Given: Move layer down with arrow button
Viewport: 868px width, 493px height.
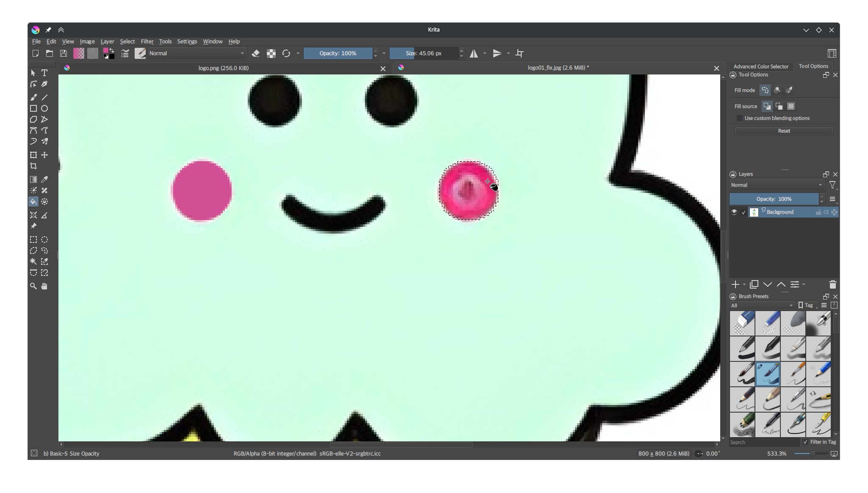Looking at the screenshot, I should (x=768, y=284).
